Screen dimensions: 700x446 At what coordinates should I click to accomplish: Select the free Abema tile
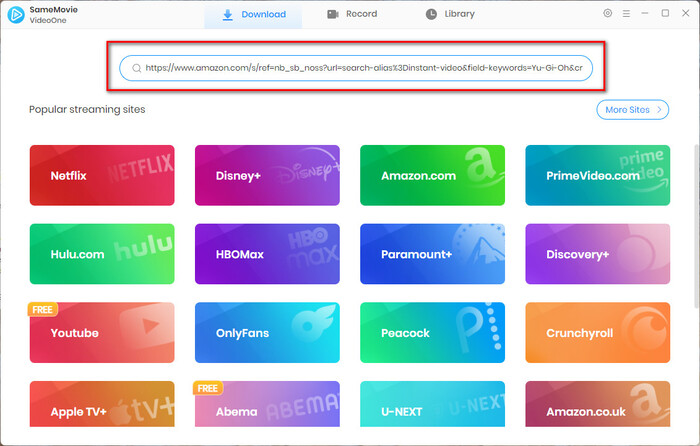coord(267,404)
